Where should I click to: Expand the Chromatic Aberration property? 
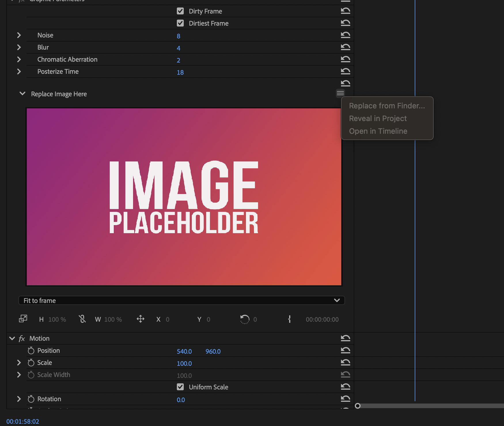click(19, 59)
